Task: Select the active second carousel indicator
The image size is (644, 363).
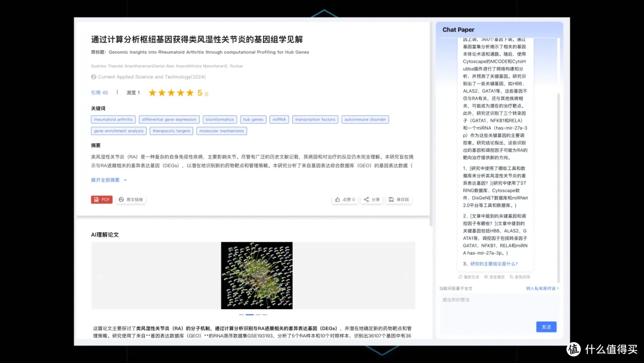Action: 249,315
